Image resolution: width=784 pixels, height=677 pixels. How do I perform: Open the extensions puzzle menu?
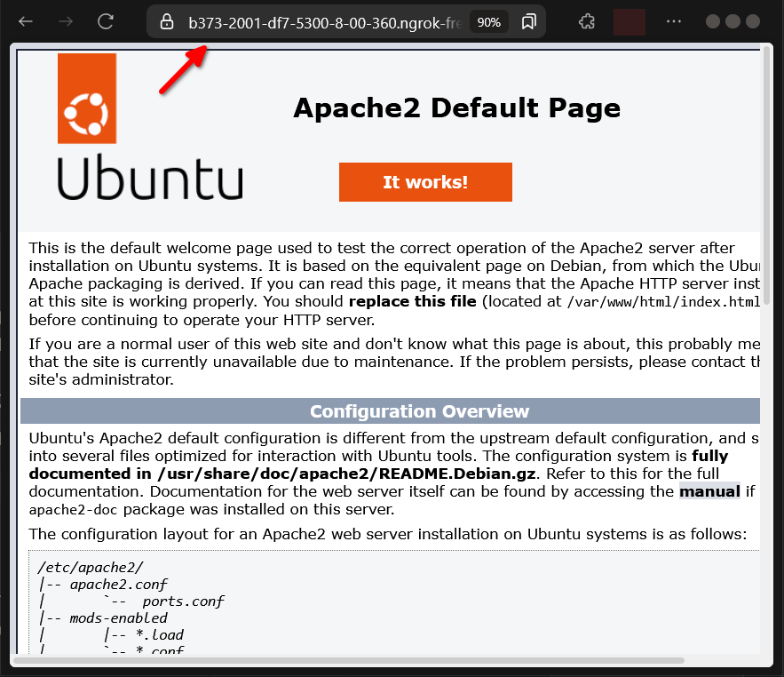(587, 21)
